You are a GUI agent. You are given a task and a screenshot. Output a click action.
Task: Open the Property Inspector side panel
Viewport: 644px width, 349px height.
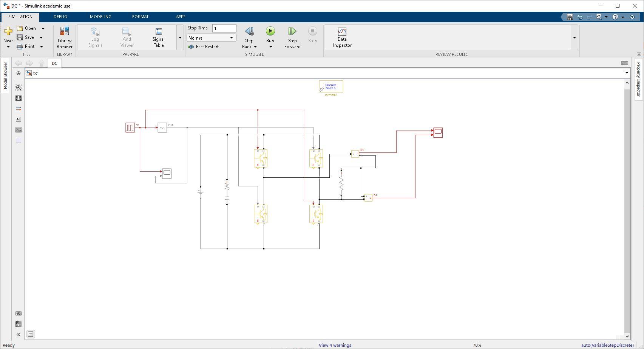point(638,79)
